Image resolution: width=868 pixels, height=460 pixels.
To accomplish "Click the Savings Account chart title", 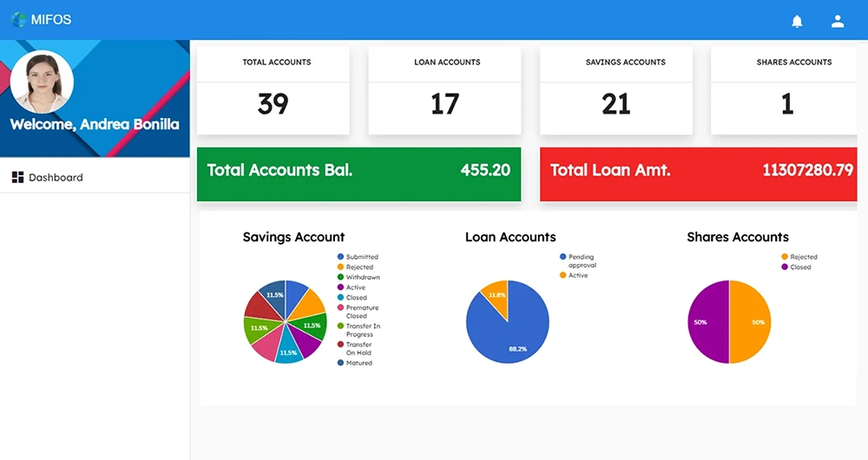I will coord(293,237).
